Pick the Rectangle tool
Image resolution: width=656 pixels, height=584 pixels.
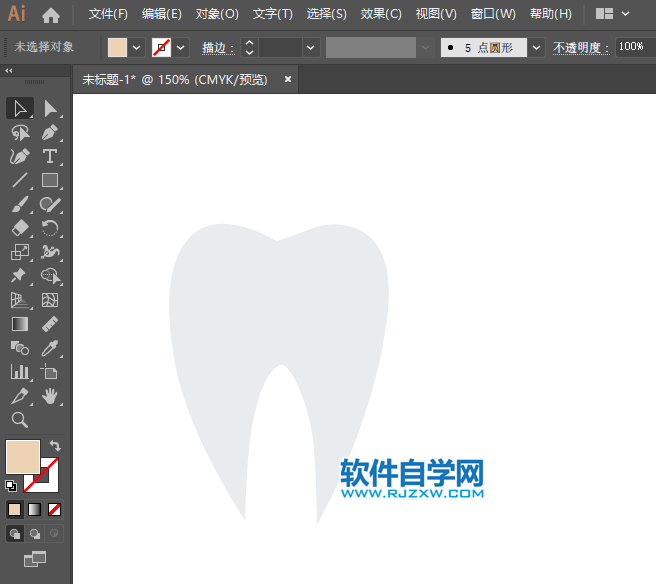(50, 180)
